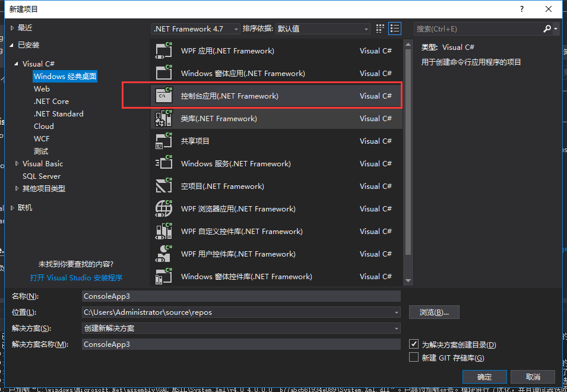This screenshot has width=567, height=392.
Task: Select the Cloud category
Action: click(44, 126)
